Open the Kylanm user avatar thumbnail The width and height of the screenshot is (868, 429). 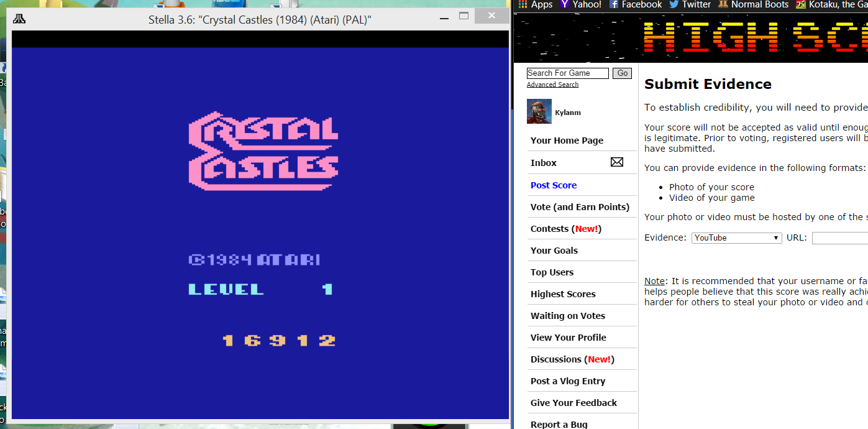point(539,111)
